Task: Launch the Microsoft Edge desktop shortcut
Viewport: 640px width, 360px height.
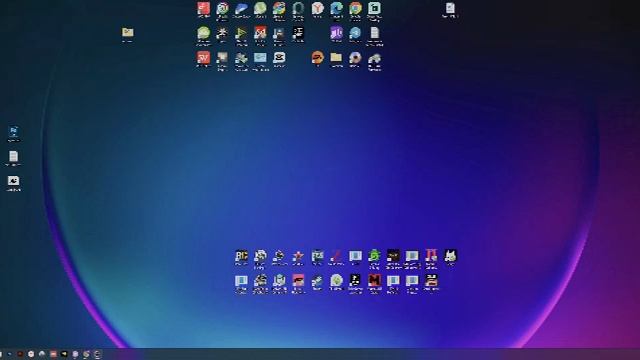Action: 336,9
